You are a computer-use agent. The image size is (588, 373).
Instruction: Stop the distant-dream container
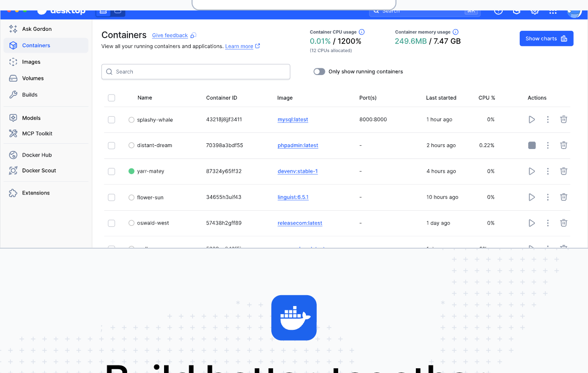pyautogui.click(x=532, y=145)
